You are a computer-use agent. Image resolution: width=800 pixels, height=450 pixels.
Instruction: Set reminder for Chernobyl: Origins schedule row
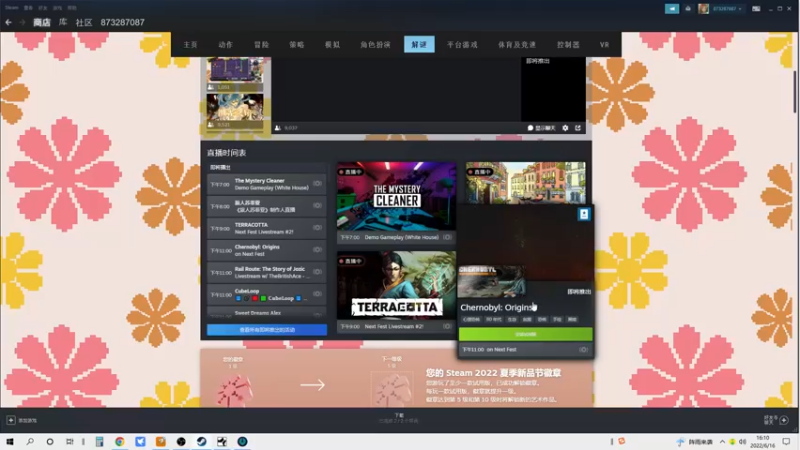point(317,249)
